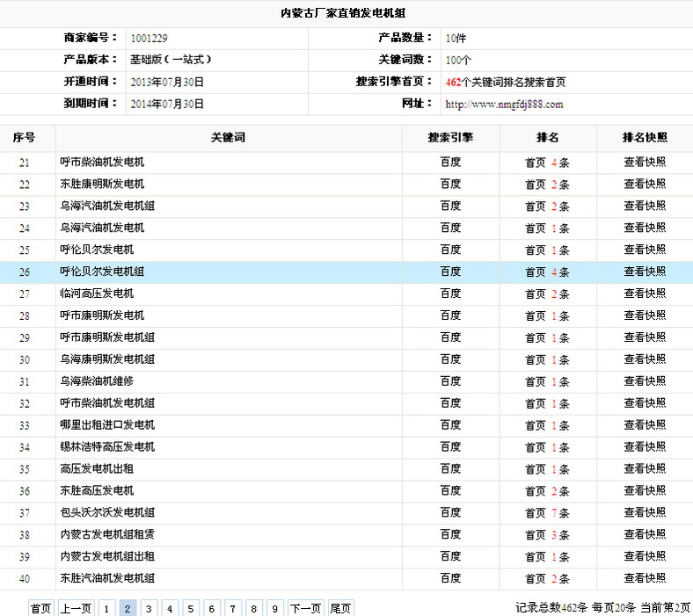View snapshot for row 35 高压发电机出租
Image resolution: width=693 pixels, height=616 pixels.
[645, 468]
